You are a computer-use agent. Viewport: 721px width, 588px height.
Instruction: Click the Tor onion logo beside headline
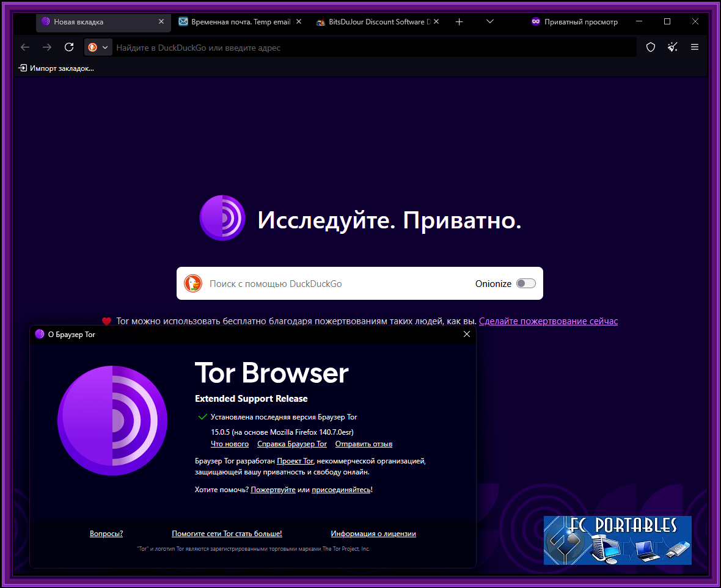[x=222, y=218]
